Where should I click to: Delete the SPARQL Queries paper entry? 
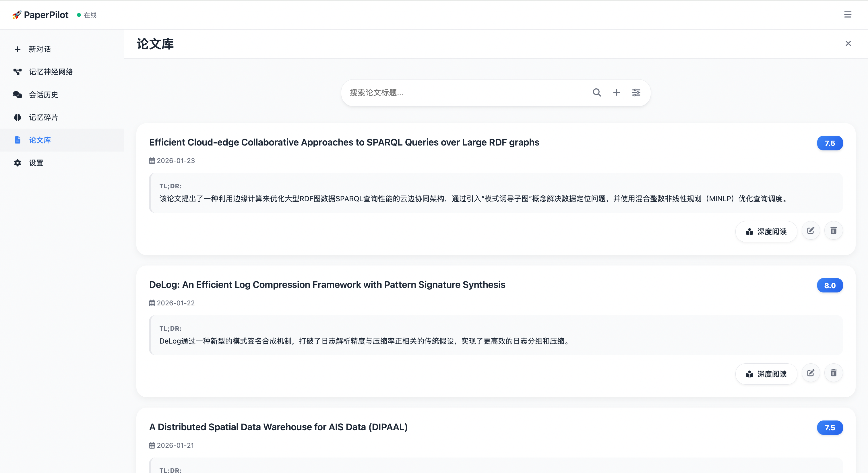[833, 230]
